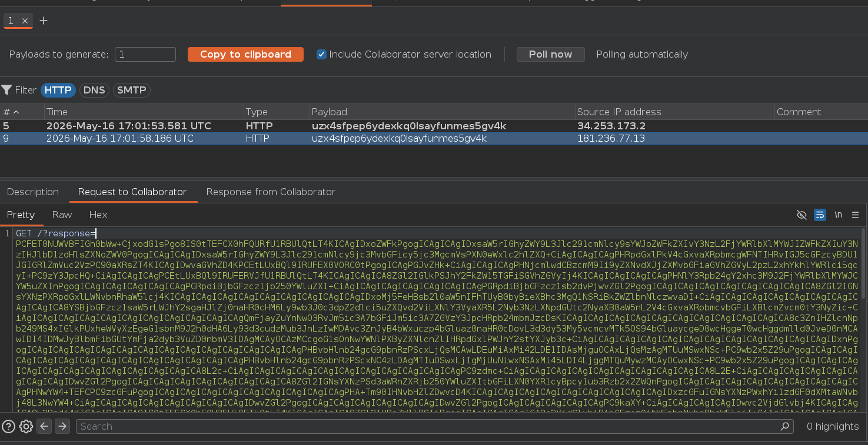Click the 17:01:53.581 UTC time cell
868x445 pixels.
[x=128, y=126]
